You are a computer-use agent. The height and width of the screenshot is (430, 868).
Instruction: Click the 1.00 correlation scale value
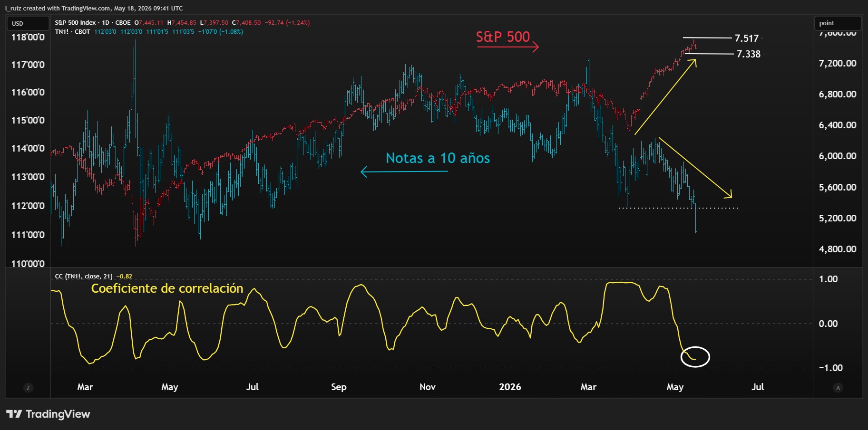tap(828, 279)
